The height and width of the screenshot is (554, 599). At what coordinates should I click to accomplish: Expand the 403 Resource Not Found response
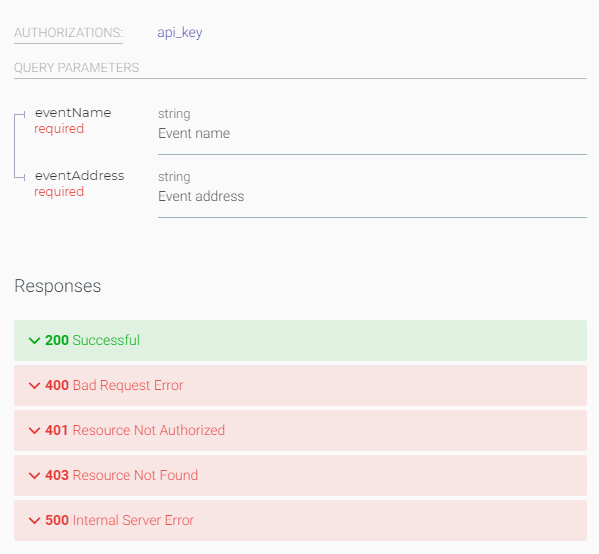tap(300, 475)
